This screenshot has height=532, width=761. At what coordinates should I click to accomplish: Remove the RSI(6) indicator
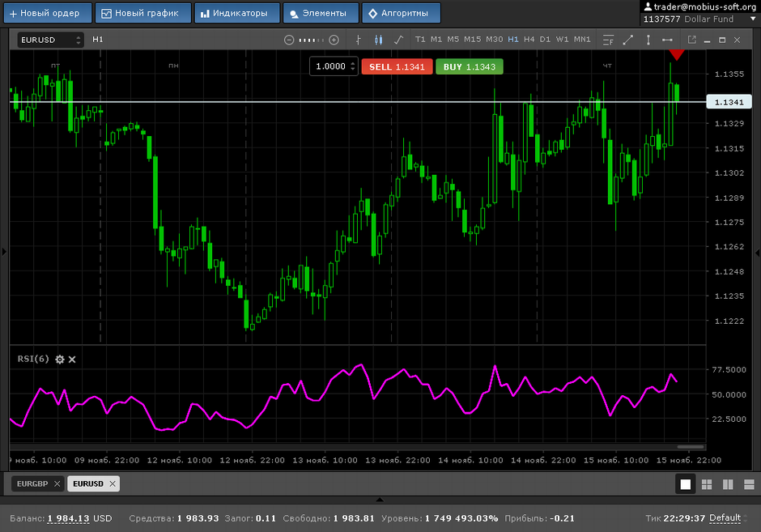72,360
